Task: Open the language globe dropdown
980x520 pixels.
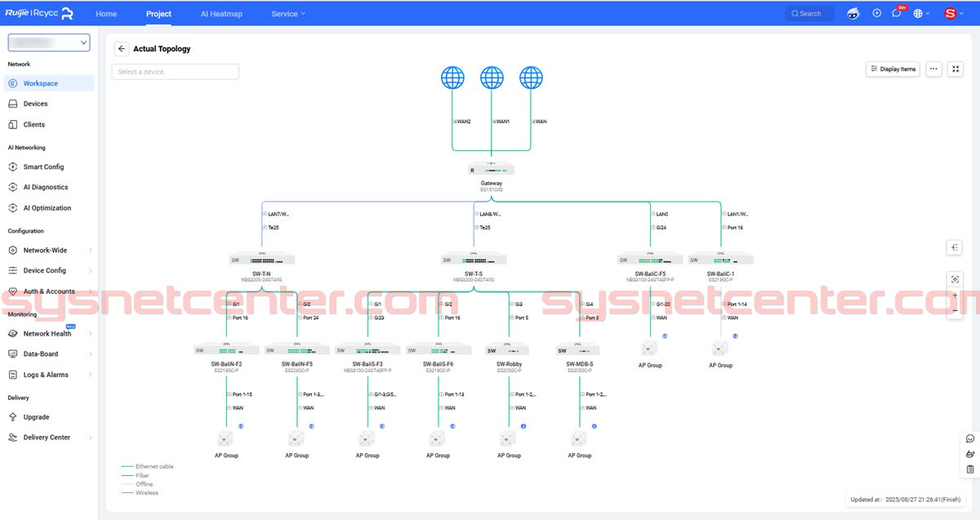Action: tap(921, 14)
